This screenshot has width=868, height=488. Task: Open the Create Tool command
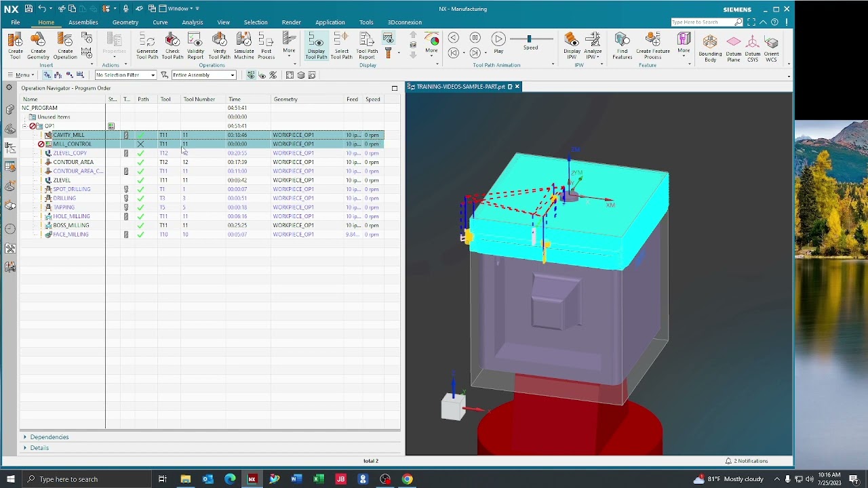tap(15, 45)
